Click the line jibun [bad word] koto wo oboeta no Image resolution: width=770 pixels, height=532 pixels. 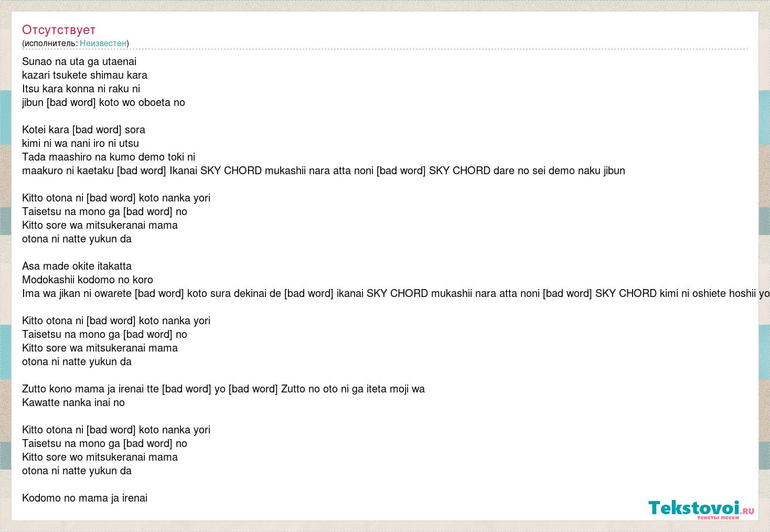click(104, 102)
